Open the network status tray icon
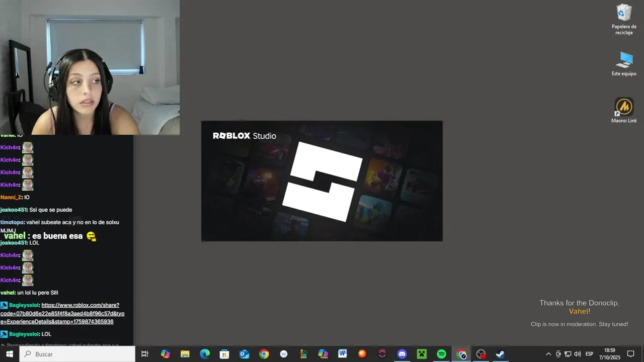 (x=568, y=354)
